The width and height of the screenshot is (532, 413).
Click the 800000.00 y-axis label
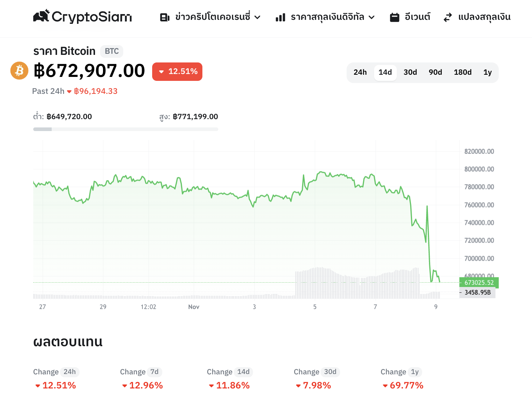click(x=479, y=169)
